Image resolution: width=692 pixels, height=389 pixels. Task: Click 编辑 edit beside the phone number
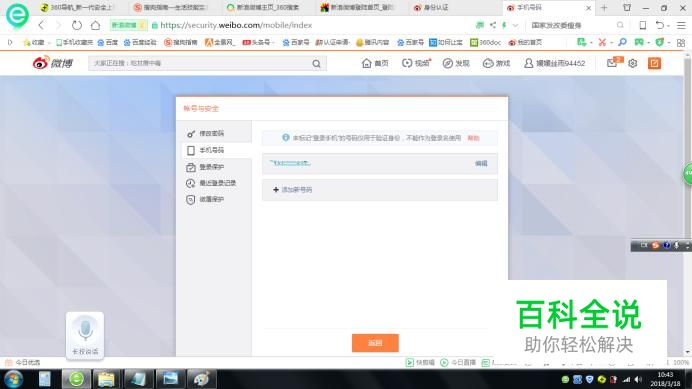point(481,163)
